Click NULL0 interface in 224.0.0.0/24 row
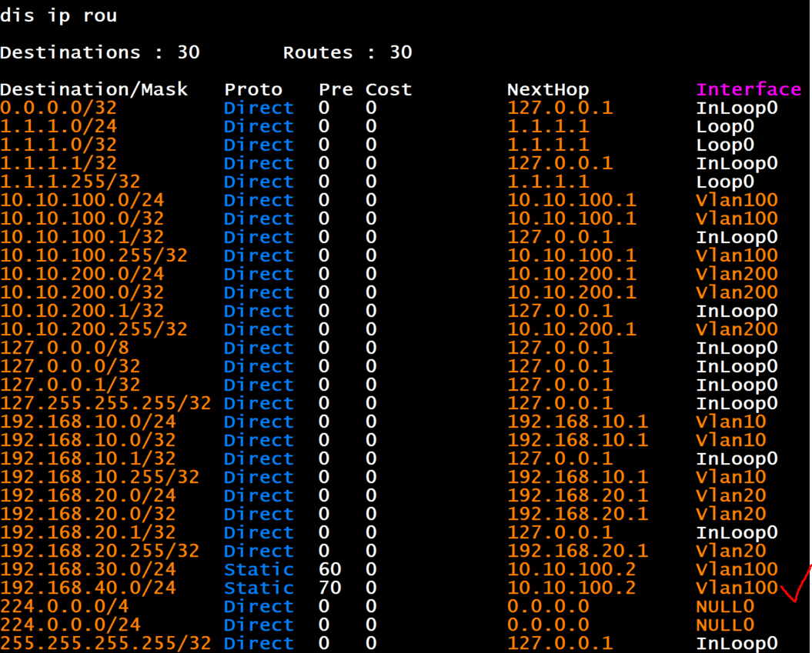 coord(725,625)
